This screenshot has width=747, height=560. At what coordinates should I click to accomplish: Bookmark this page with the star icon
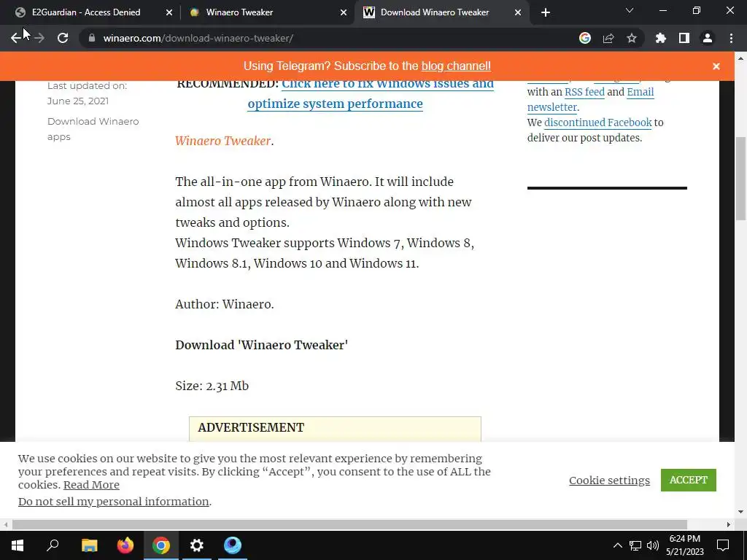click(x=632, y=38)
